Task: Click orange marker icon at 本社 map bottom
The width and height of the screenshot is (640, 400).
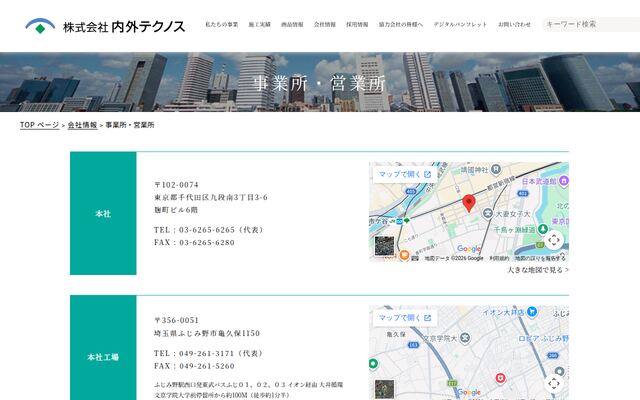Action: coord(404,255)
